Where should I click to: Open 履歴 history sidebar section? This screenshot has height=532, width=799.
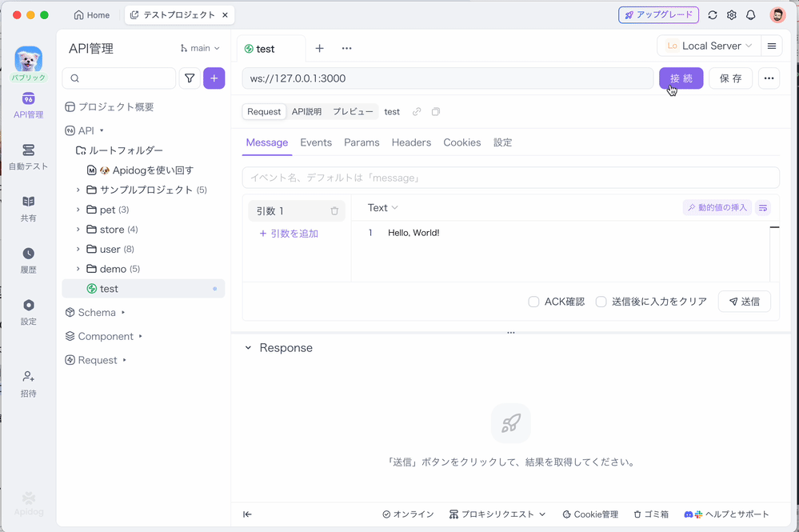pos(29,260)
